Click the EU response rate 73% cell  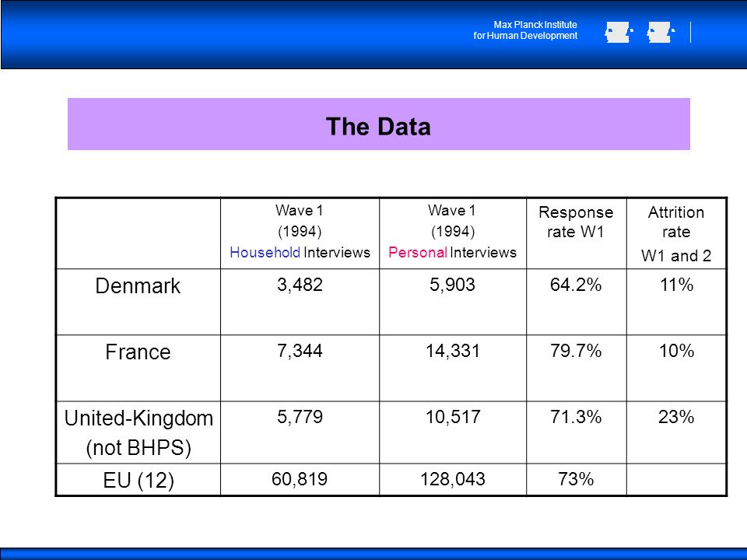tap(576, 480)
